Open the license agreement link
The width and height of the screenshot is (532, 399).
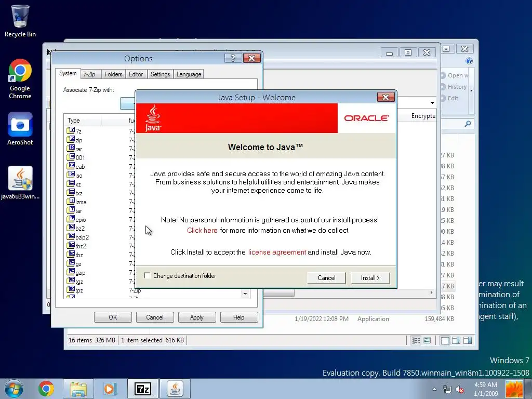click(277, 252)
